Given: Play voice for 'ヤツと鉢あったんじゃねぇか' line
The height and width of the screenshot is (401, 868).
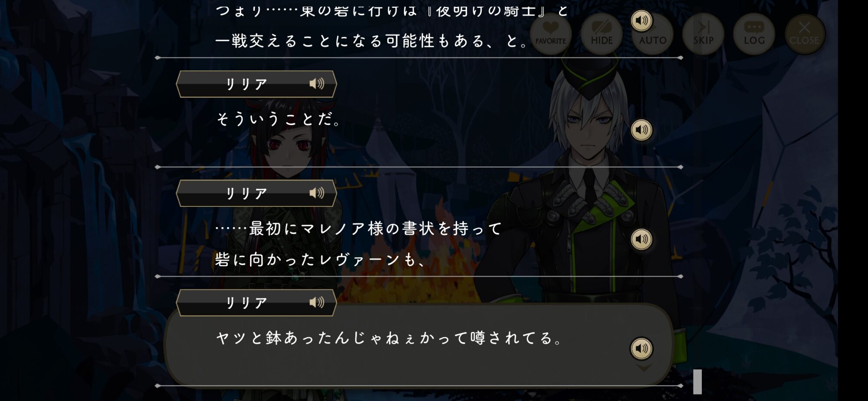Looking at the screenshot, I should point(641,348).
